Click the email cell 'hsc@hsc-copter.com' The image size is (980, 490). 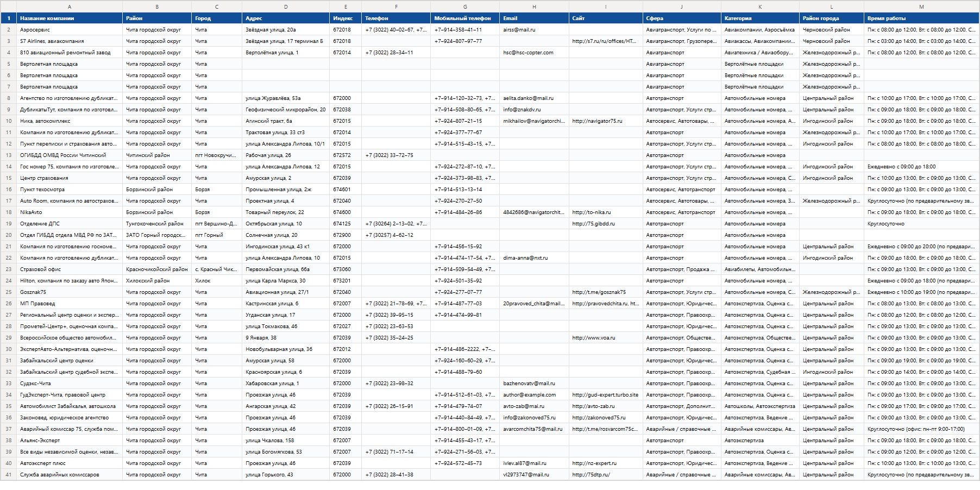point(534,52)
